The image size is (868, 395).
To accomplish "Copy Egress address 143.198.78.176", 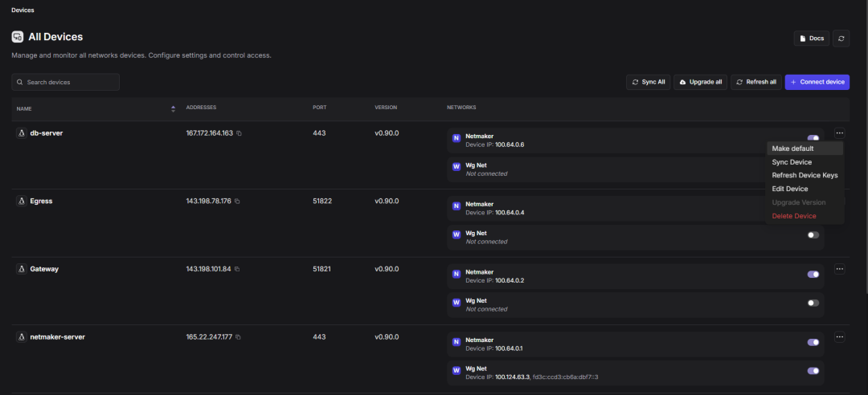I will (237, 201).
